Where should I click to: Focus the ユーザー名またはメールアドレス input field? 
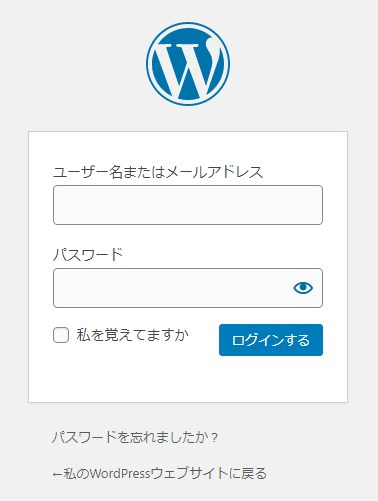[188, 205]
